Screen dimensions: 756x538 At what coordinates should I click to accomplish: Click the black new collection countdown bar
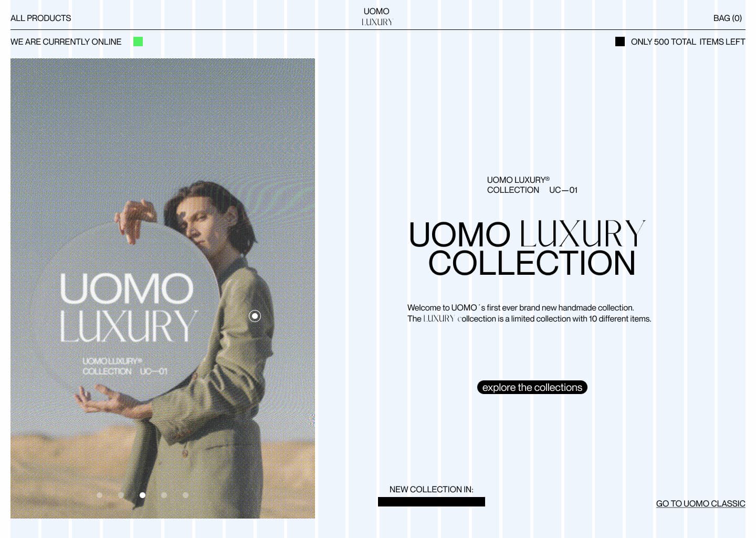click(432, 502)
